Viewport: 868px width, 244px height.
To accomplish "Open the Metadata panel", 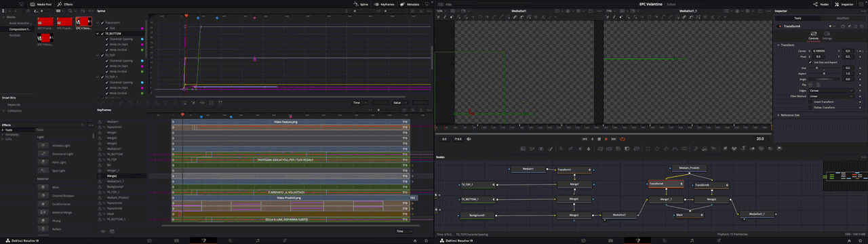I will [410, 4].
